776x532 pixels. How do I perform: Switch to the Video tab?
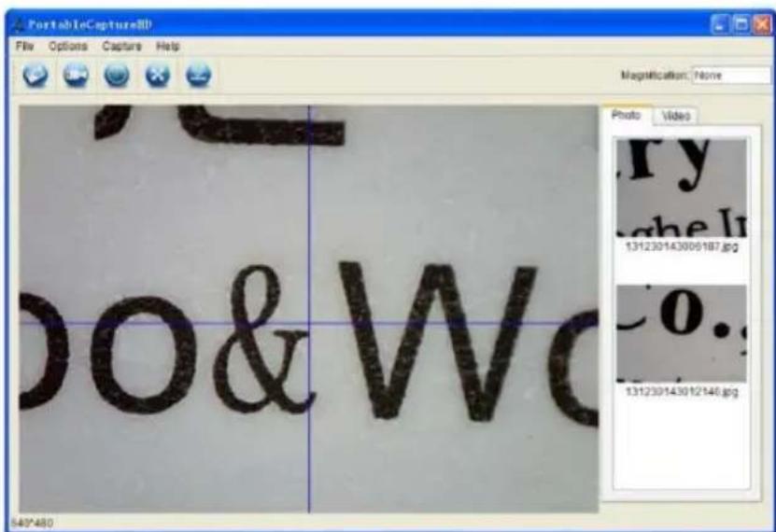(x=675, y=116)
